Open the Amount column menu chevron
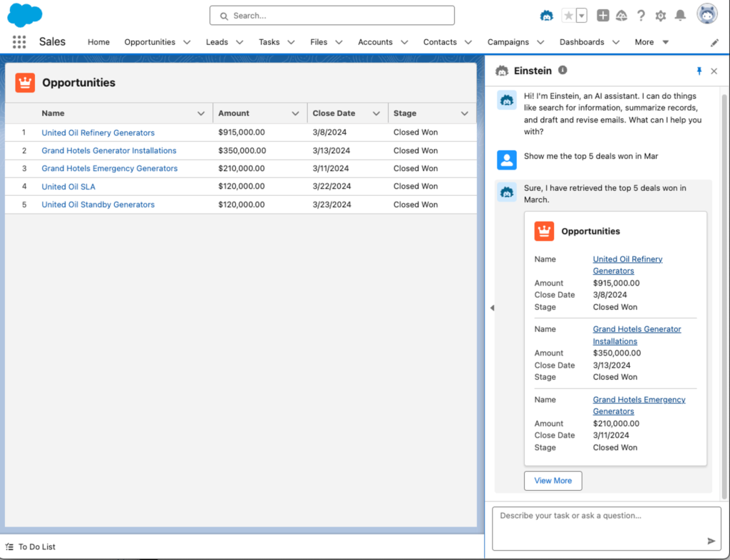730x560 pixels. [295, 113]
